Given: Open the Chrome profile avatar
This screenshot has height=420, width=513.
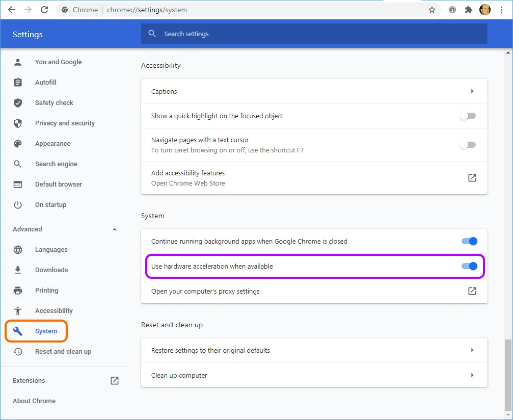Looking at the screenshot, I should point(485,10).
